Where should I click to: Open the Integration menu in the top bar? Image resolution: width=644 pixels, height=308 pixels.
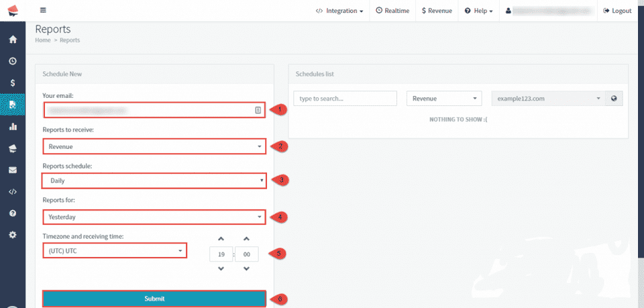(339, 11)
